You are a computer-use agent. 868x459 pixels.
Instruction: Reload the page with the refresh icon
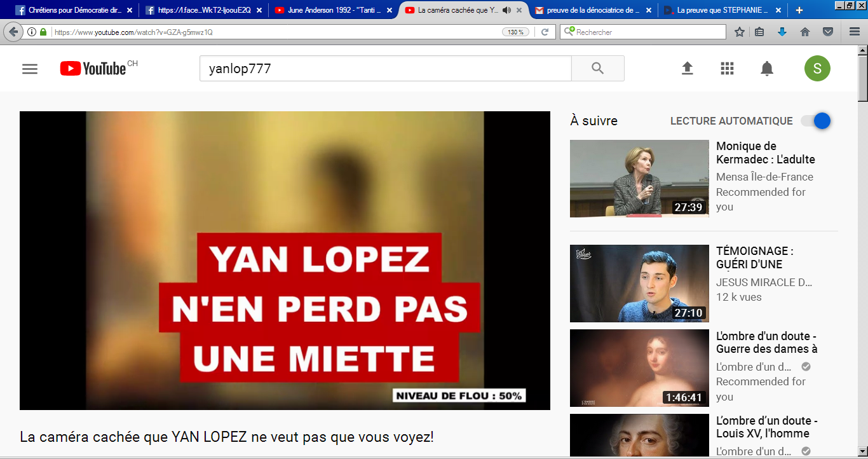(x=545, y=32)
